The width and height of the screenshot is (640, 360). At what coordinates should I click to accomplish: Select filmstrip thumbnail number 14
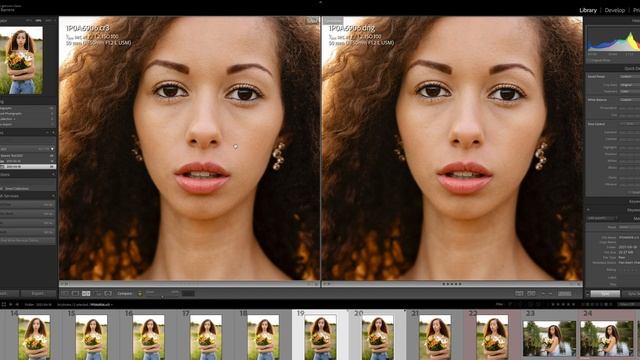pos(34,337)
